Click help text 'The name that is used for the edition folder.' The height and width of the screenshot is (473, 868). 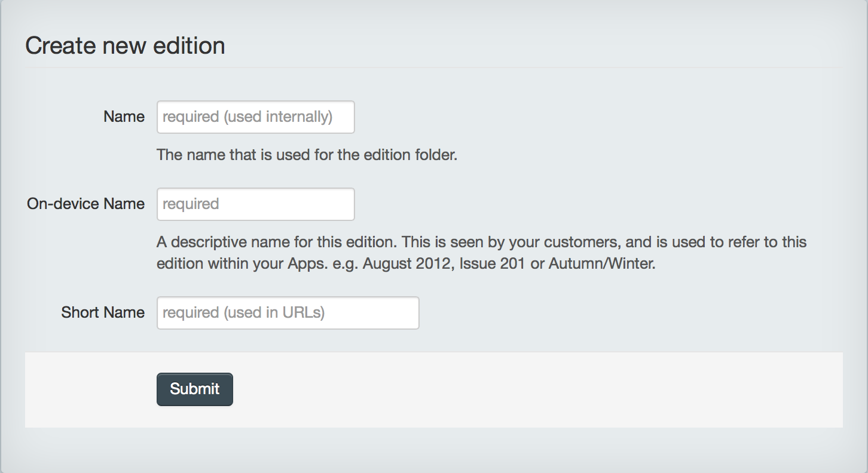click(x=307, y=155)
